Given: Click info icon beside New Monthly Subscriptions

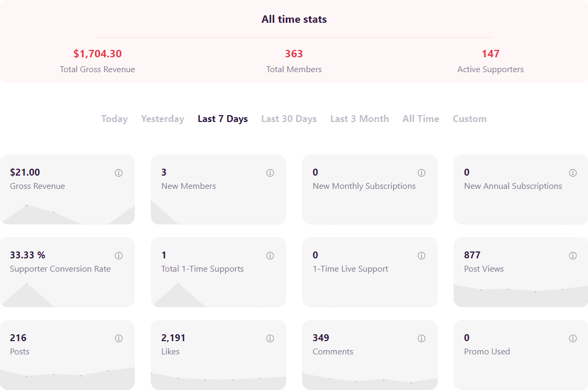Looking at the screenshot, I should coord(422,173).
